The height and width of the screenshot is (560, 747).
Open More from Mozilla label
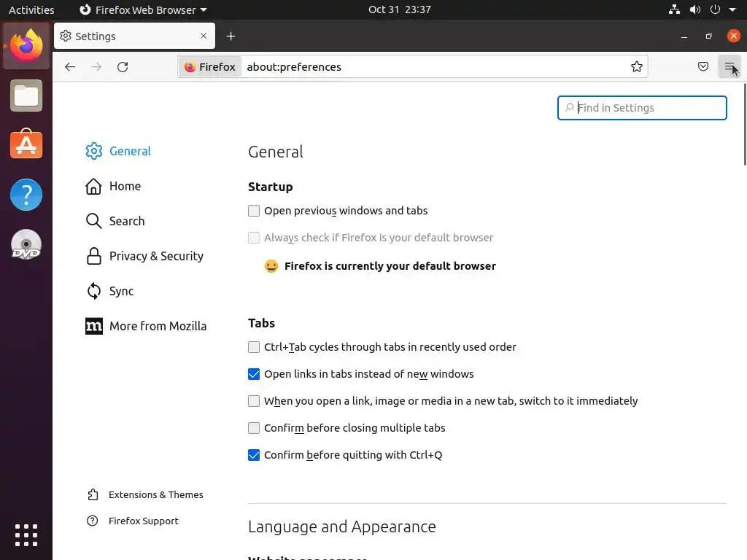158,326
